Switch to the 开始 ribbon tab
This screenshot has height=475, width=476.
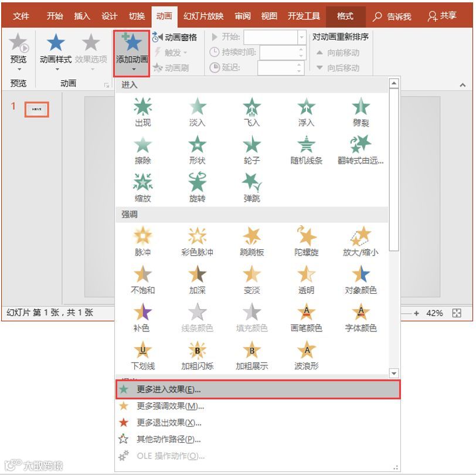pyautogui.click(x=55, y=16)
